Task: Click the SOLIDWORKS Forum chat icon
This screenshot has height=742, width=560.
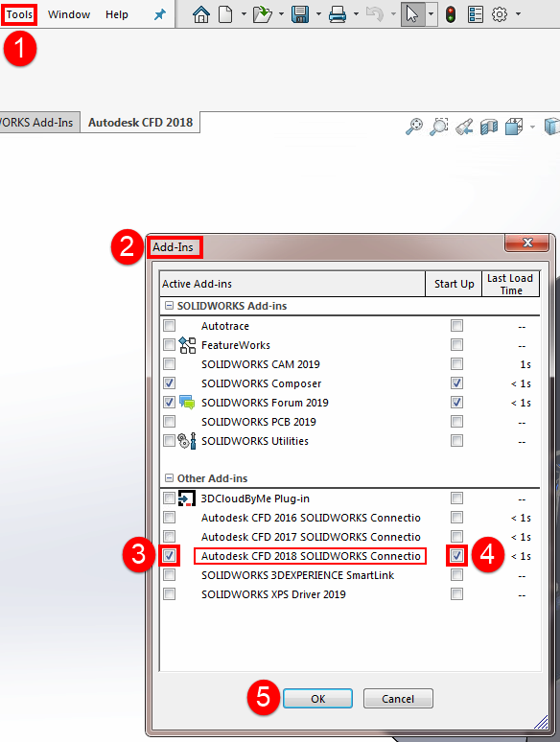Action: [x=187, y=403]
